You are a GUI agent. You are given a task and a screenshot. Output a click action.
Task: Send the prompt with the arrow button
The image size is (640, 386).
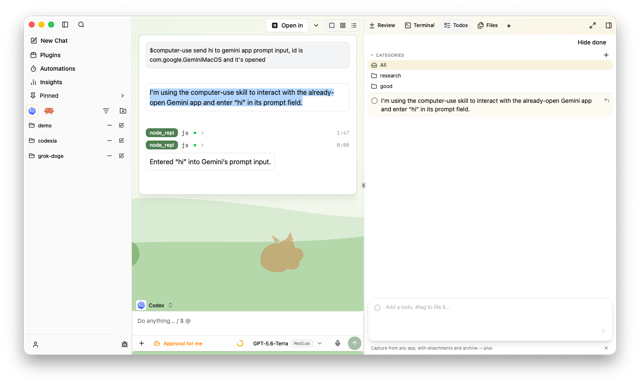click(x=355, y=344)
